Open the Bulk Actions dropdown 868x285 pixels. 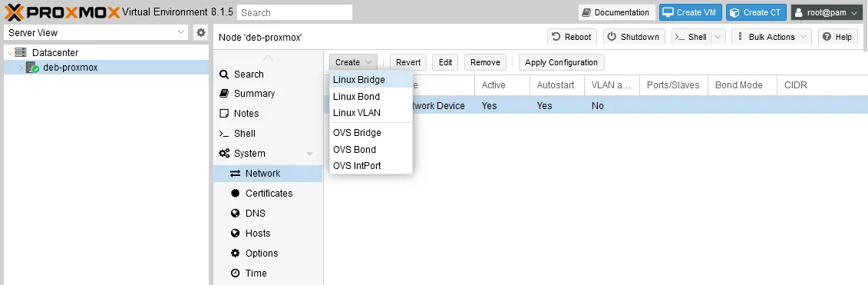(771, 37)
